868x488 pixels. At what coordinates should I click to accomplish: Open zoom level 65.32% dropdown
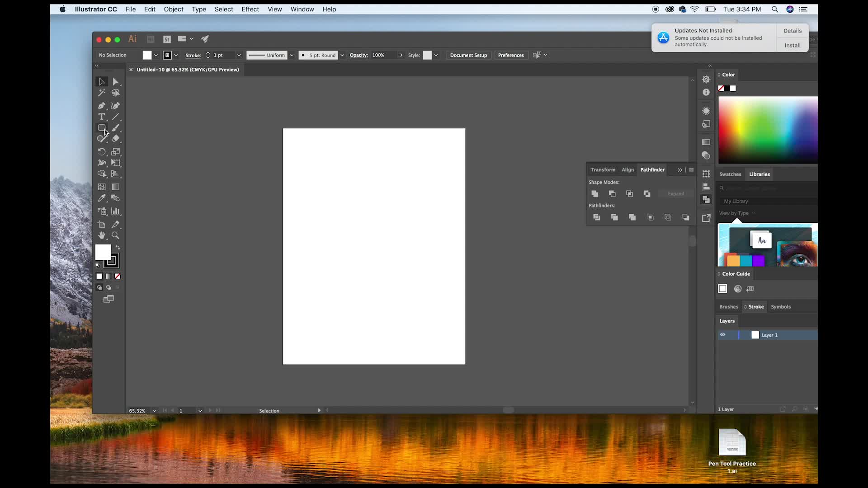coord(155,411)
